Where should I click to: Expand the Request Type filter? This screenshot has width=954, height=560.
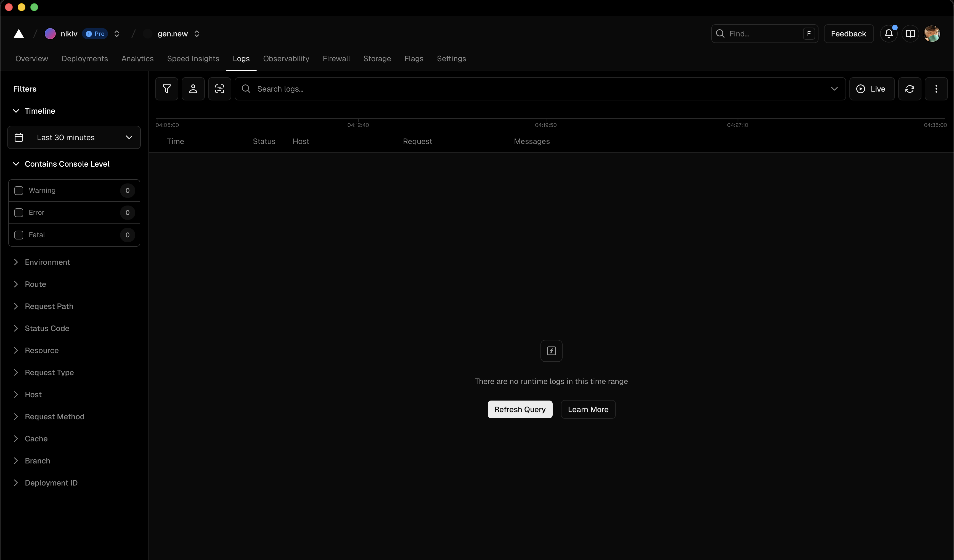coord(43,372)
